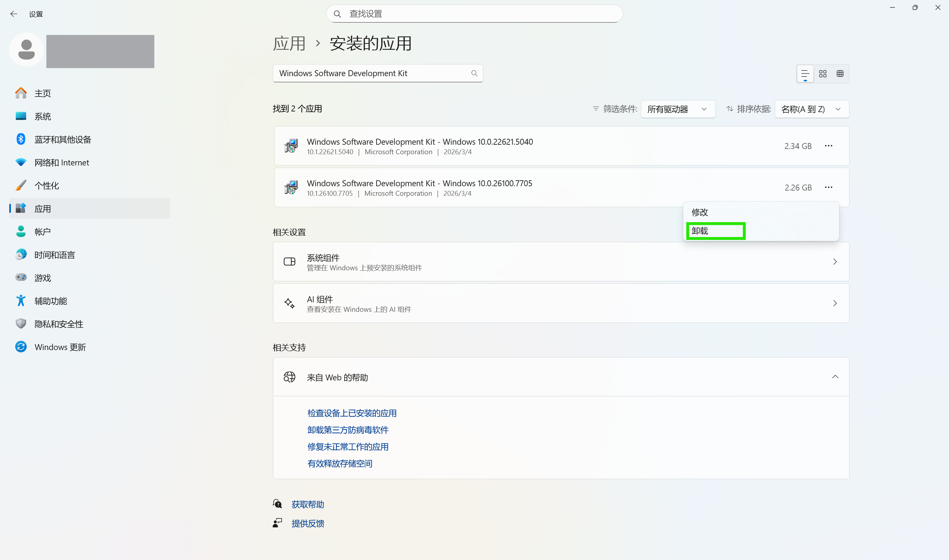This screenshot has height=560, width=949.
Task: Switch to grid view layout
Action: [822, 74]
